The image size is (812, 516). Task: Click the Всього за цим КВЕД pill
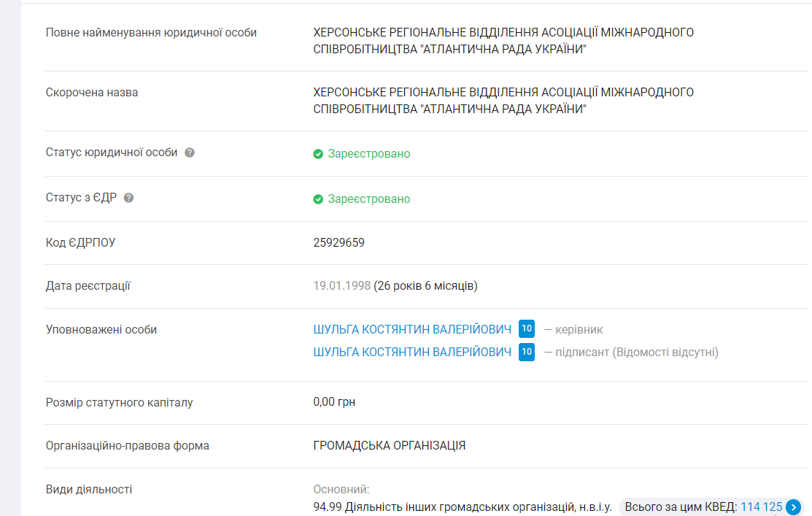(681, 507)
